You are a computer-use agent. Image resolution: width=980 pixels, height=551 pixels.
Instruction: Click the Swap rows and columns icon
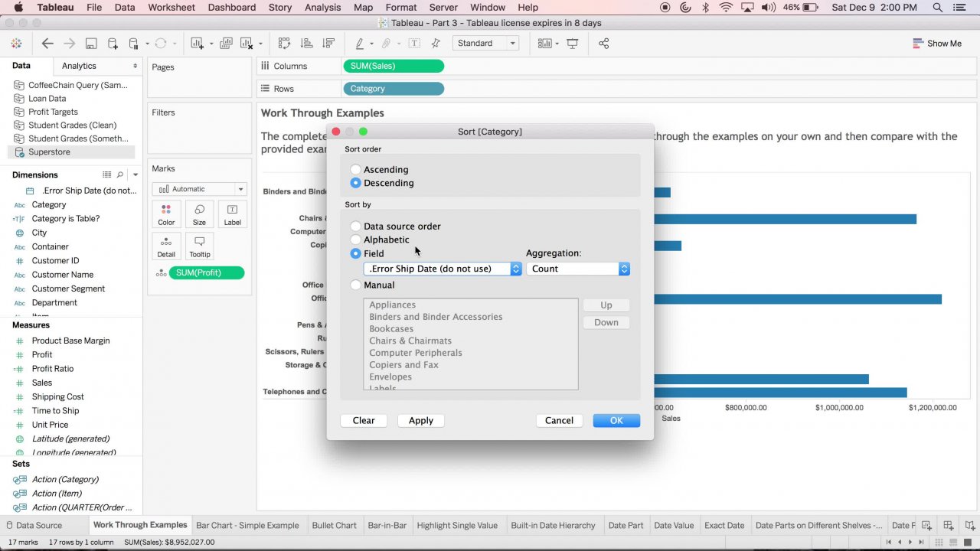(284, 44)
